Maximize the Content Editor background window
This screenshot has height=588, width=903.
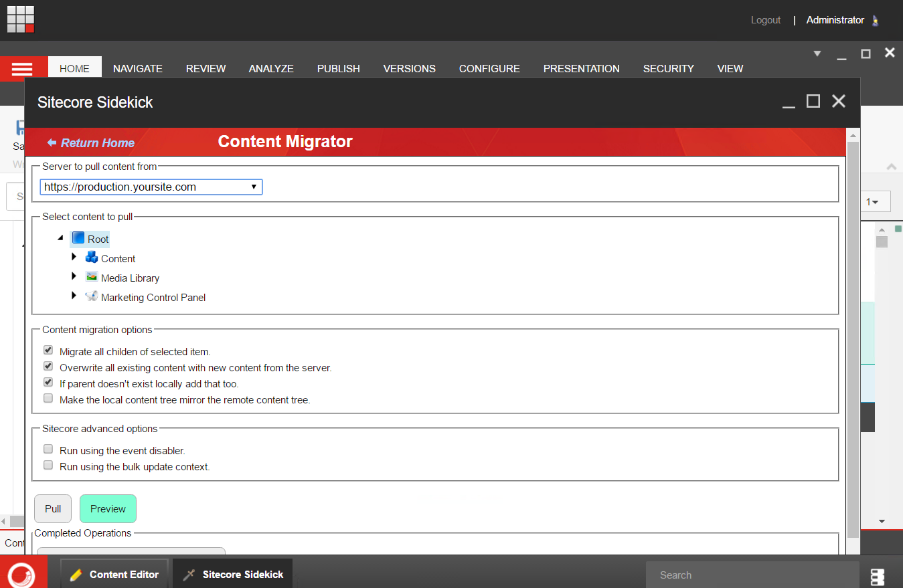(866, 54)
